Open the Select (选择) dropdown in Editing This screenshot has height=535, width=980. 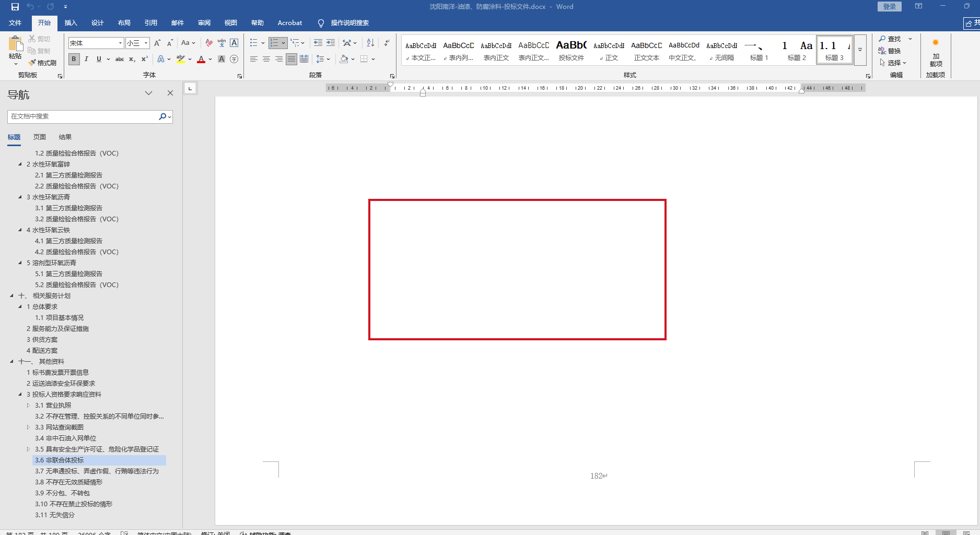click(x=893, y=63)
